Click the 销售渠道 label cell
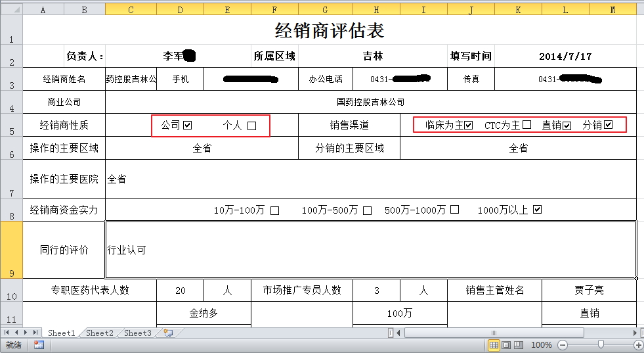 pyautogui.click(x=349, y=125)
